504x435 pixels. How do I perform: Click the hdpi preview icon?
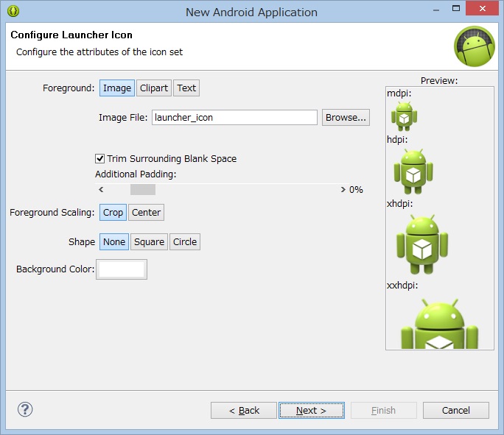[x=413, y=171]
